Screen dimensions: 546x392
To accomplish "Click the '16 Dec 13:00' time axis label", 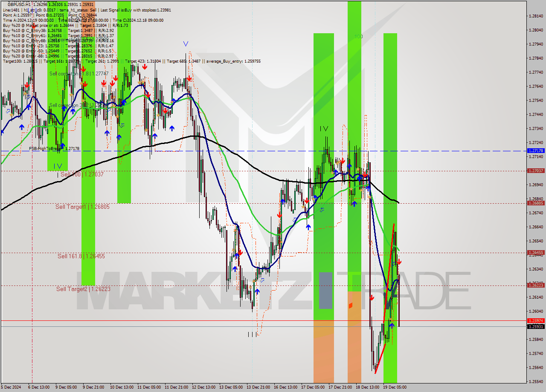I will click(286, 387).
